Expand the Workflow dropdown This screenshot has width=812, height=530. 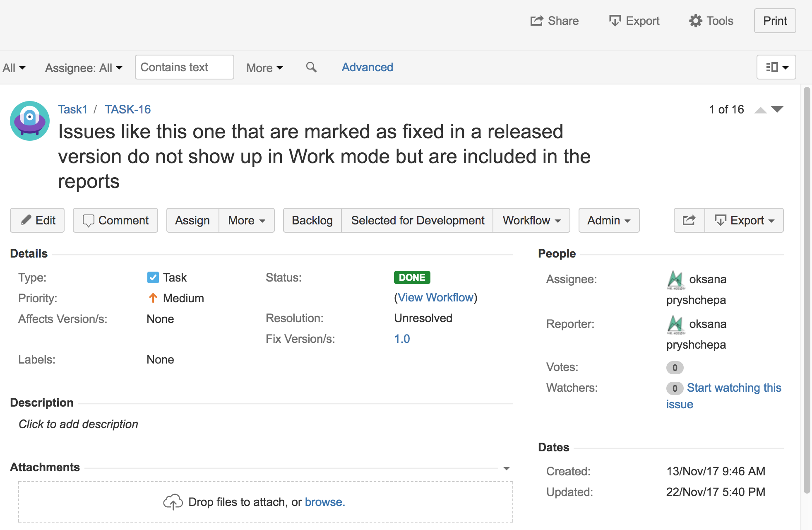[x=531, y=220]
